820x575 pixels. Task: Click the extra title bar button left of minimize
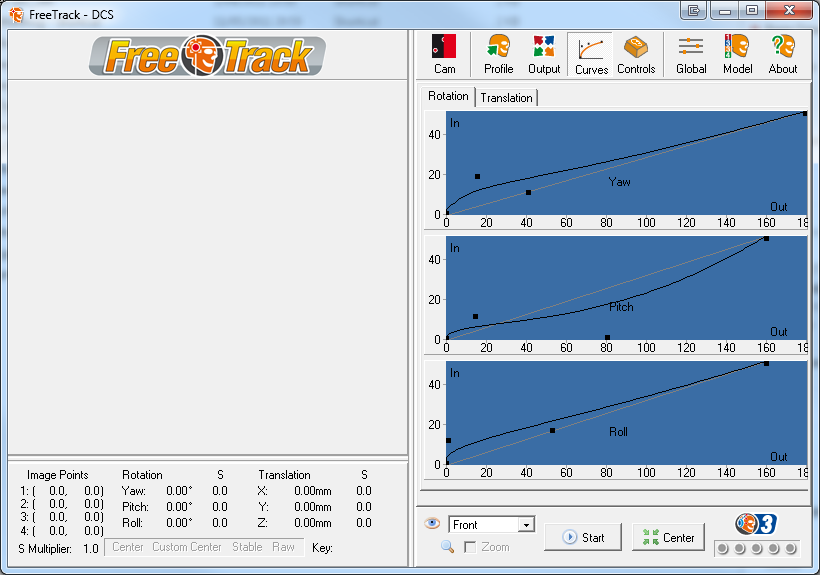click(693, 10)
